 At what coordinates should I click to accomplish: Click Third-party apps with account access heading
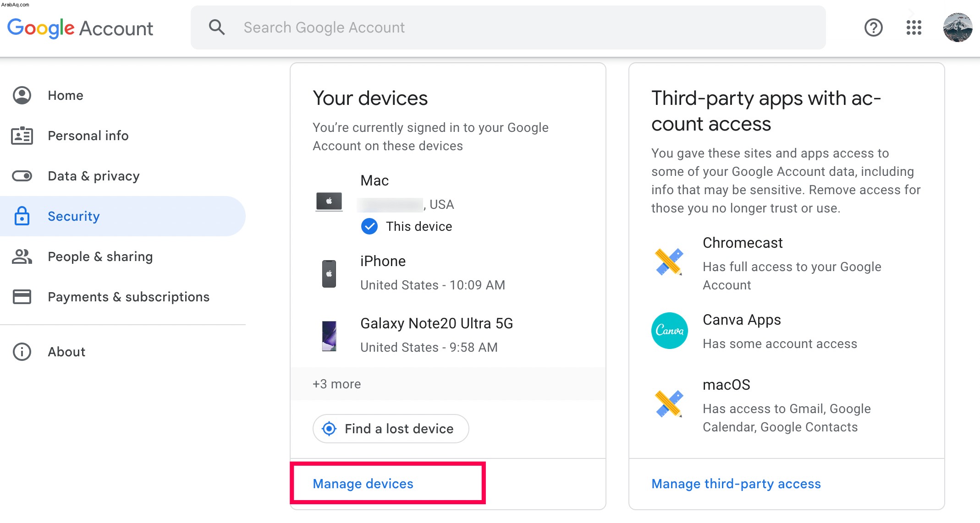[x=766, y=111]
